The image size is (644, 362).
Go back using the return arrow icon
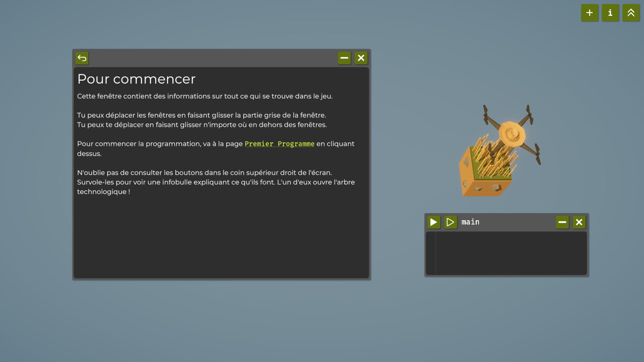pos(82,58)
